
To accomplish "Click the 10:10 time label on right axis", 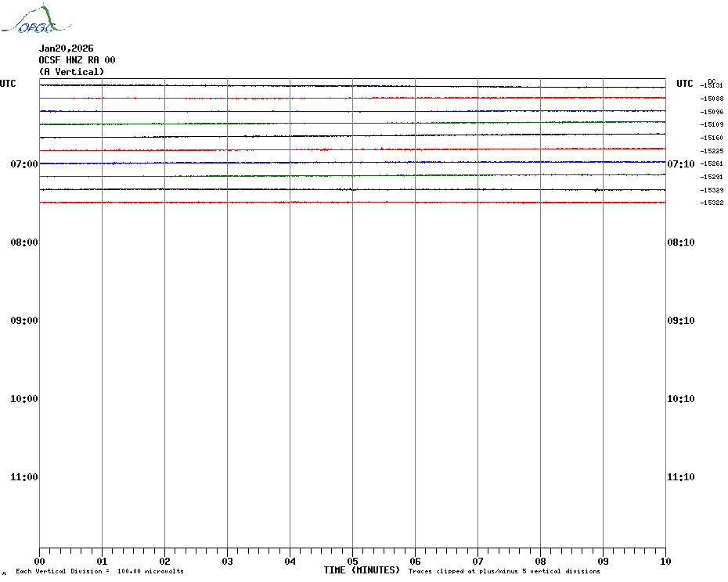I will point(680,399).
